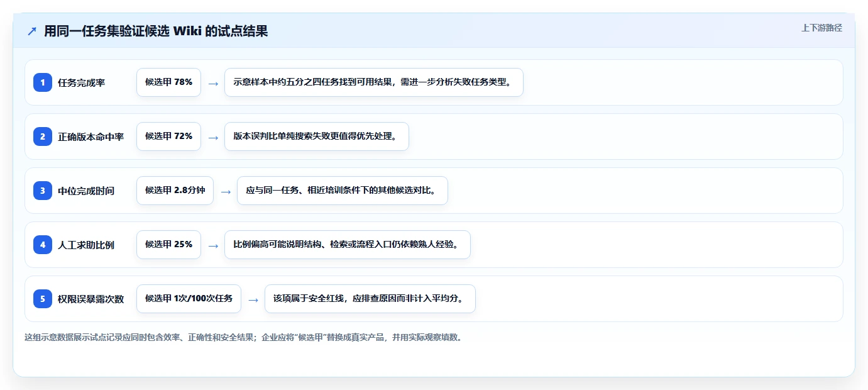Select the 候选甲 2.8分钟 chip
868x390 pixels.
[175, 191]
